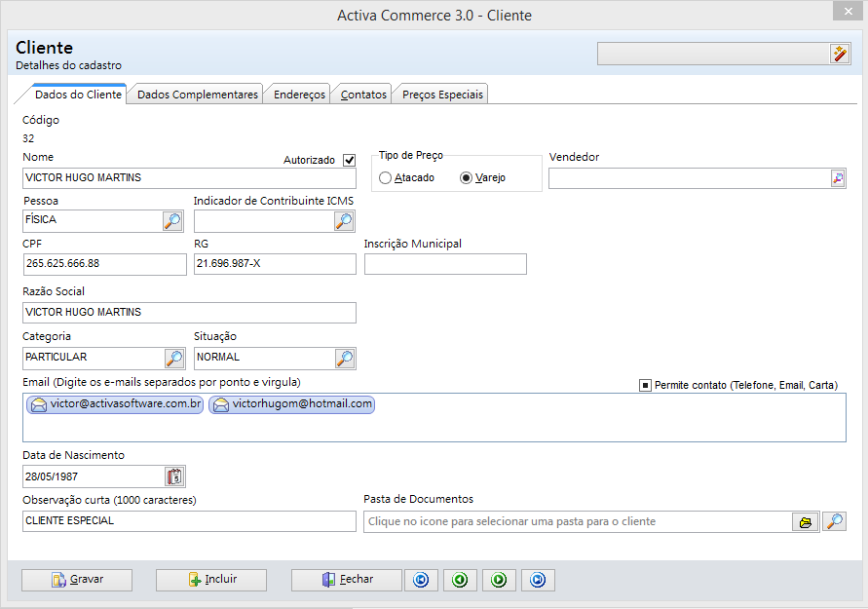Open the Endereços tab
Screen dimensions: 868x609
pos(299,95)
